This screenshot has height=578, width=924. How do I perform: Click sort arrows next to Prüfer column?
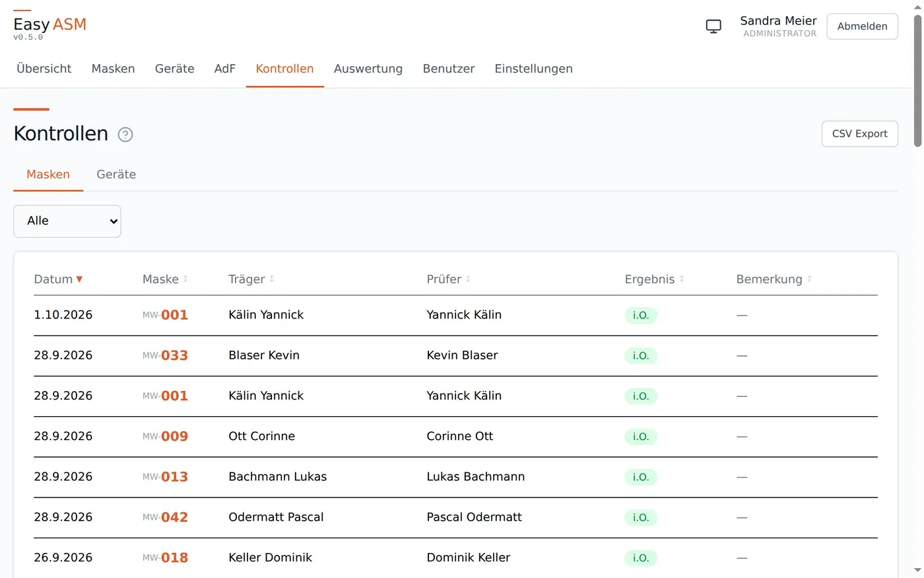[x=468, y=279]
